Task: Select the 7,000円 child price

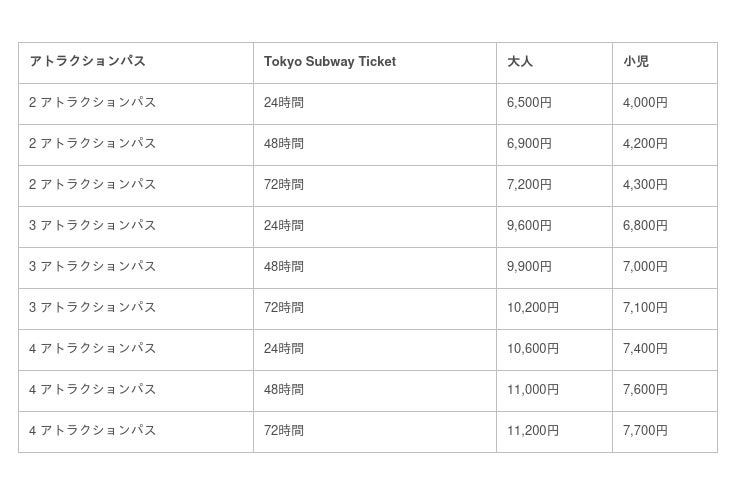Action: click(x=645, y=267)
